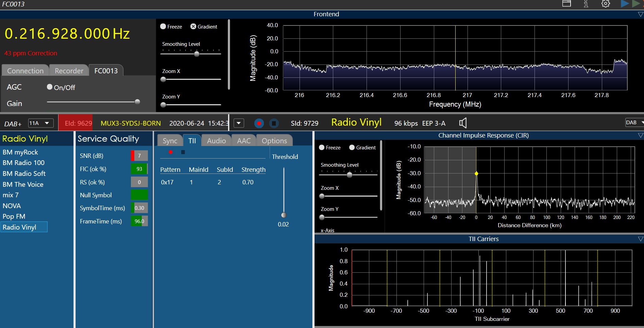Mute audio using the speaker icon

(463, 123)
